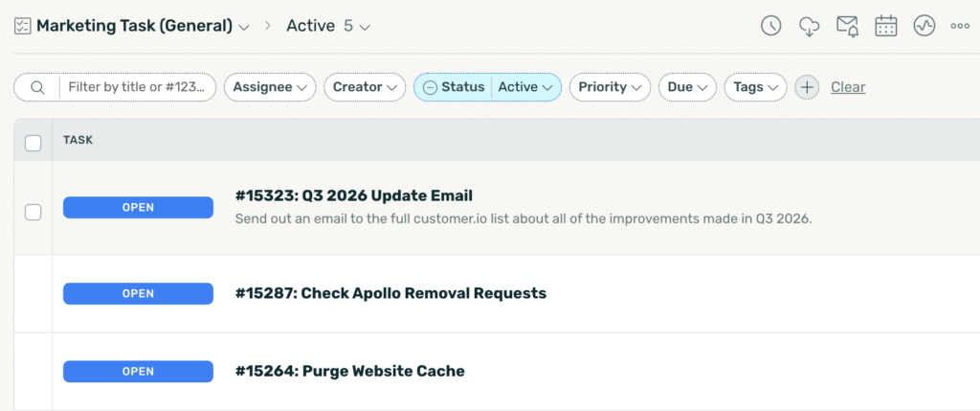Image resolution: width=980 pixels, height=411 pixels.
Task: Toggle the select-all tasks checkbox
Action: point(33,144)
